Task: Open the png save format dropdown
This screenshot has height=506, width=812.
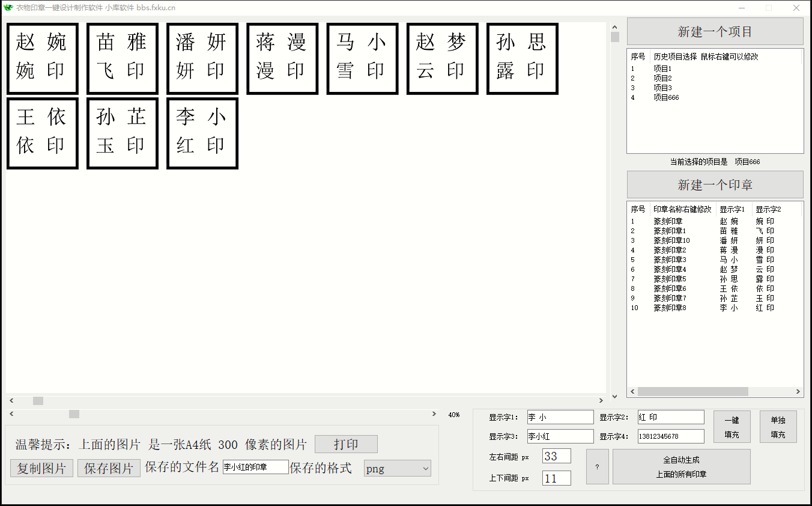Action: coord(397,469)
